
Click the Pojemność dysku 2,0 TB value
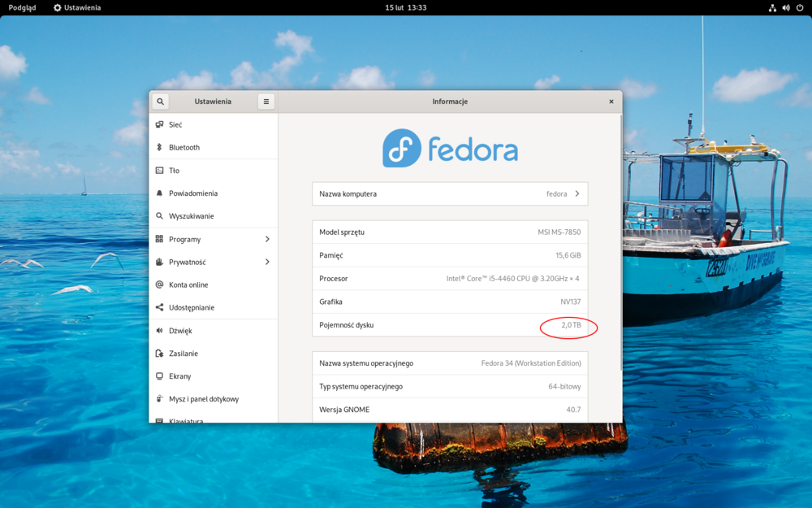click(571, 325)
